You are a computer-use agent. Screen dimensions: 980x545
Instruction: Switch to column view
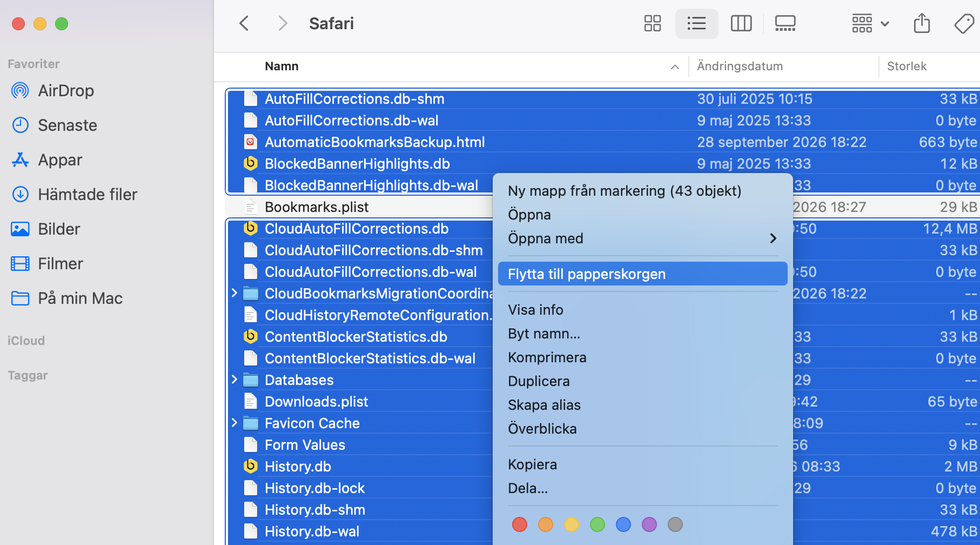coord(741,23)
